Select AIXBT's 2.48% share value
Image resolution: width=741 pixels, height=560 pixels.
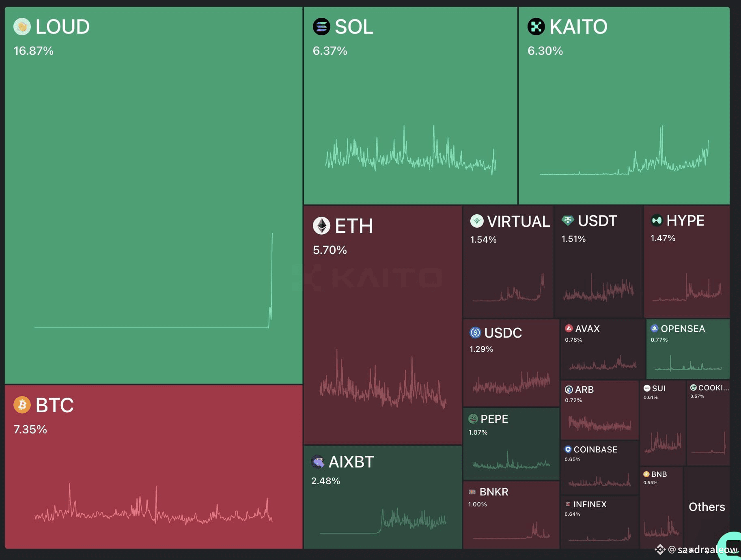point(325,481)
